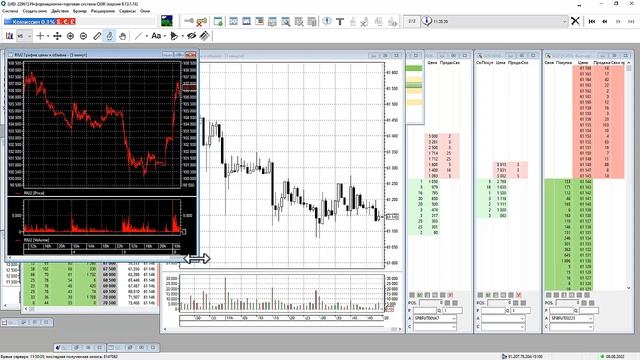Open client dropdown C in rightmost order book
640x360 pixels.
[571, 327]
